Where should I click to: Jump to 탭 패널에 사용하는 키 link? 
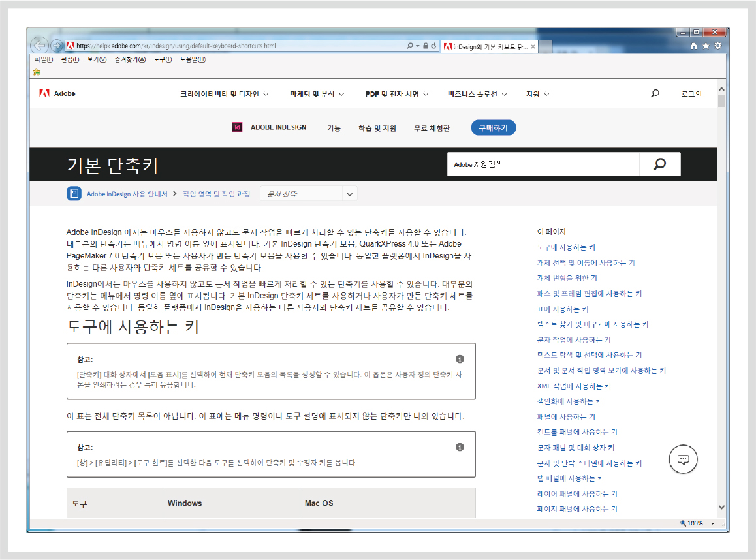[x=571, y=478]
